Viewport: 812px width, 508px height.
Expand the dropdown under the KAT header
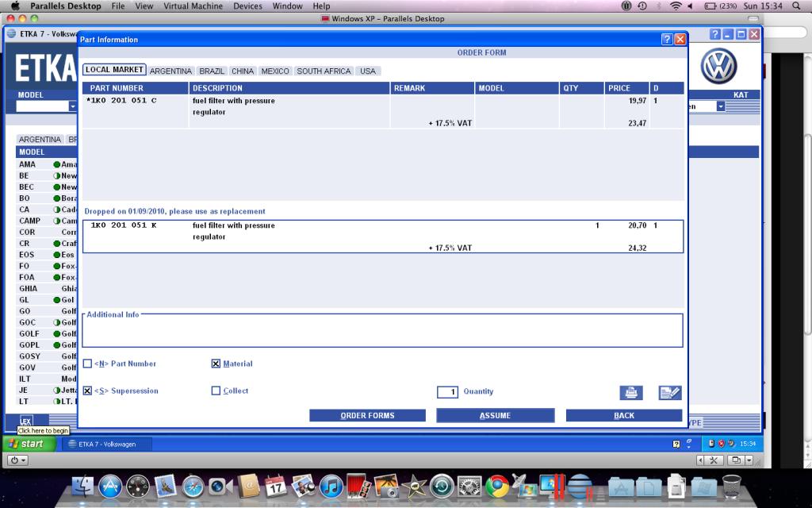(x=720, y=106)
